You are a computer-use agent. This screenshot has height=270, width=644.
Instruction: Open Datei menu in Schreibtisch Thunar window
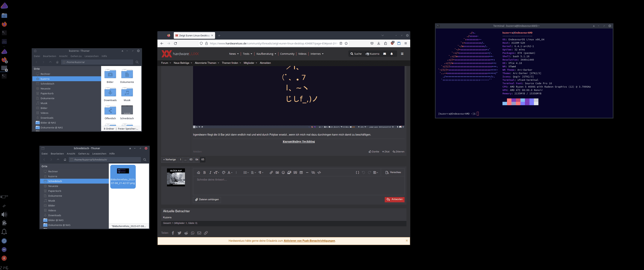(45, 154)
